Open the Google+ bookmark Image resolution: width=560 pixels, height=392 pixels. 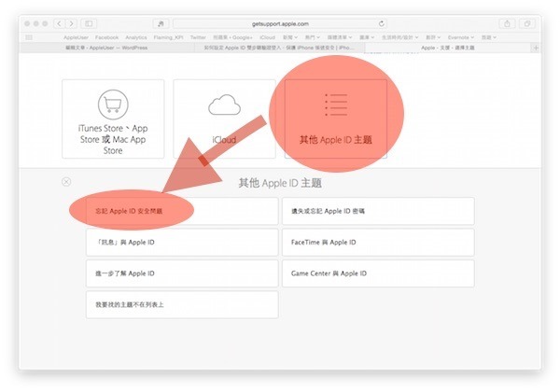point(232,37)
